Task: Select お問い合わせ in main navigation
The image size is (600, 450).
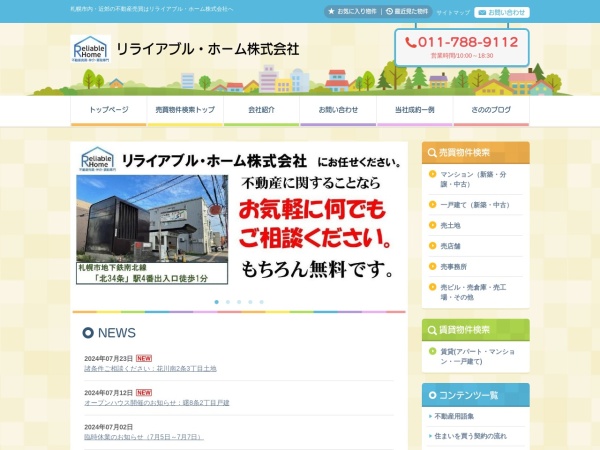Action: (x=338, y=110)
